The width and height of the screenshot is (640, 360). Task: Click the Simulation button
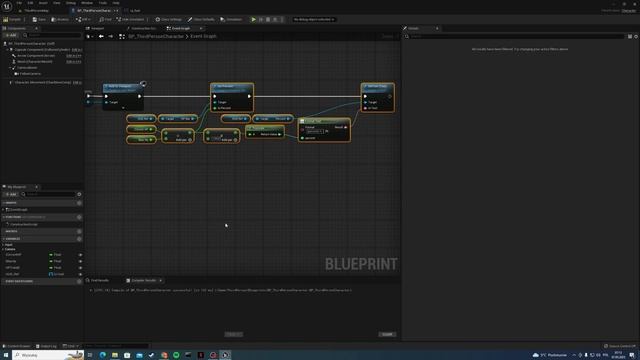coord(231,19)
